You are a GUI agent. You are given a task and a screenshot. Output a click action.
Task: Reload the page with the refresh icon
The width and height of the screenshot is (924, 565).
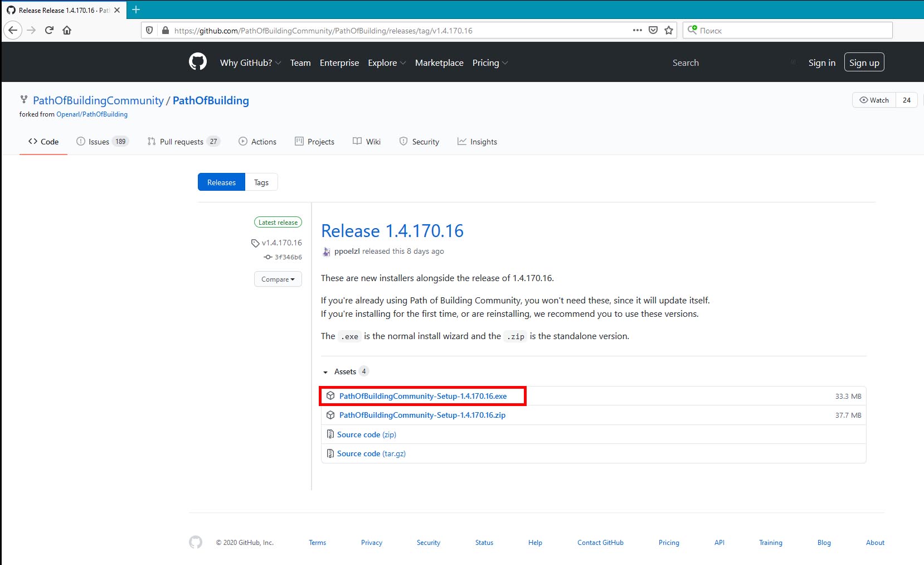[x=49, y=30]
